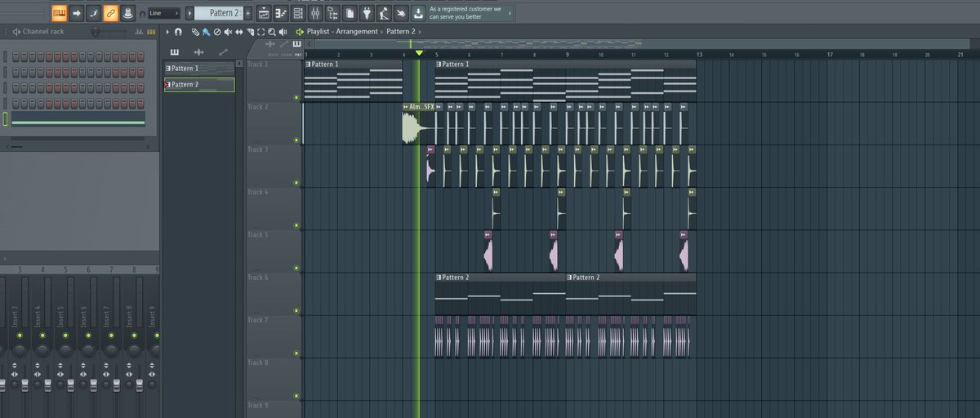Open the first Pattern 2 clip menu on Track 6
980x418 pixels.
[x=439, y=278]
